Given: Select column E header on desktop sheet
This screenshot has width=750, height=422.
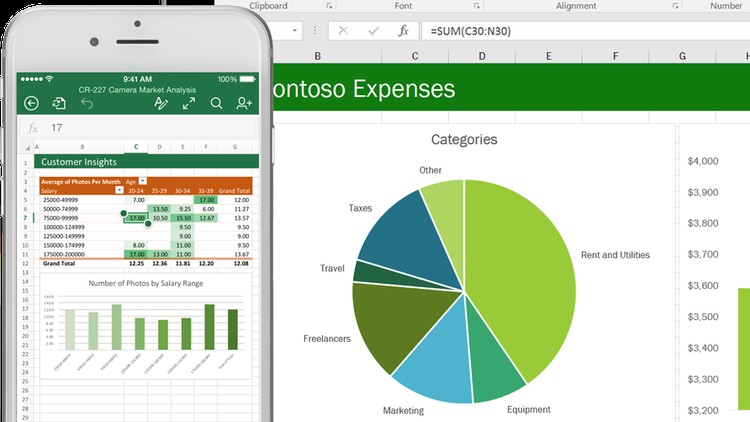Looking at the screenshot, I should tap(549, 56).
